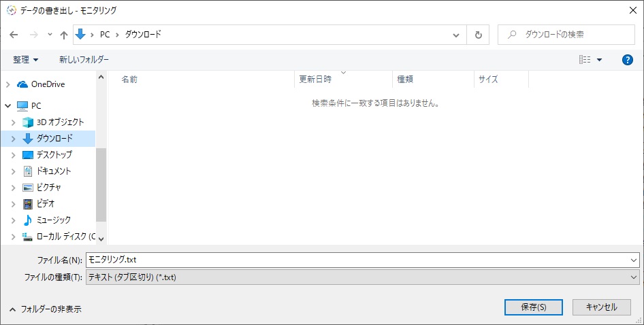Screen dimensions: 644x325
Task: Open the help question mark icon
Action: pyautogui.click(x=627, y=60)
